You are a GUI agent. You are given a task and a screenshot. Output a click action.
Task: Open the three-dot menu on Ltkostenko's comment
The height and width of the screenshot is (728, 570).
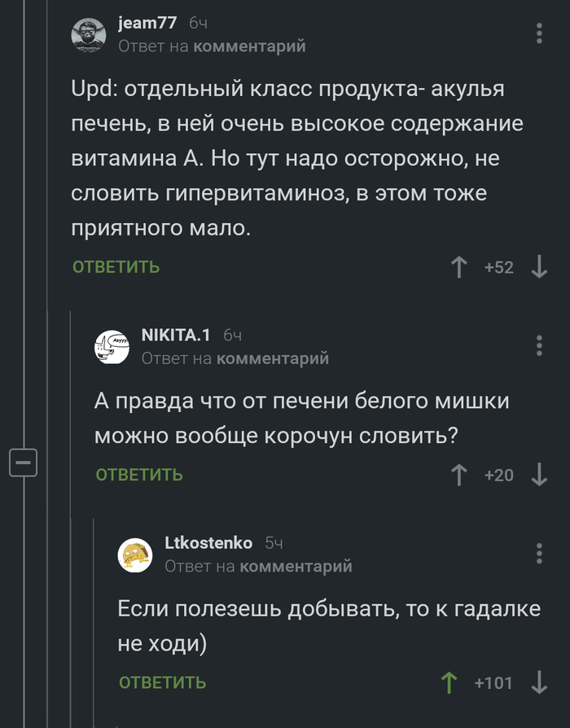pos(537,553)
